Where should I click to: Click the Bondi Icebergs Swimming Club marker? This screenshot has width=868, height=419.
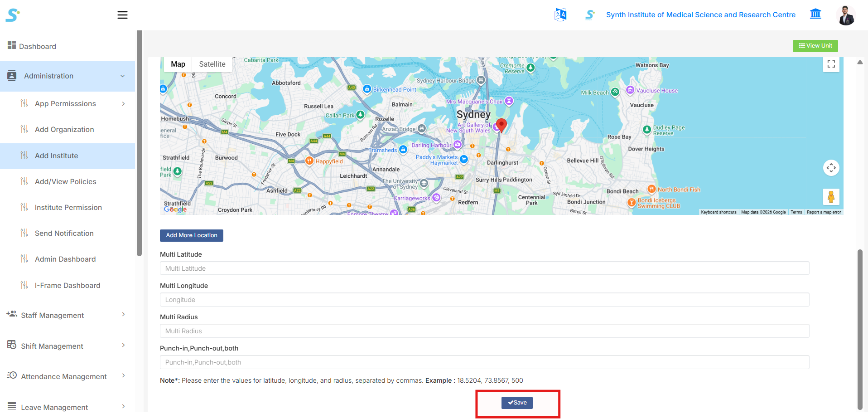[632, 203]
